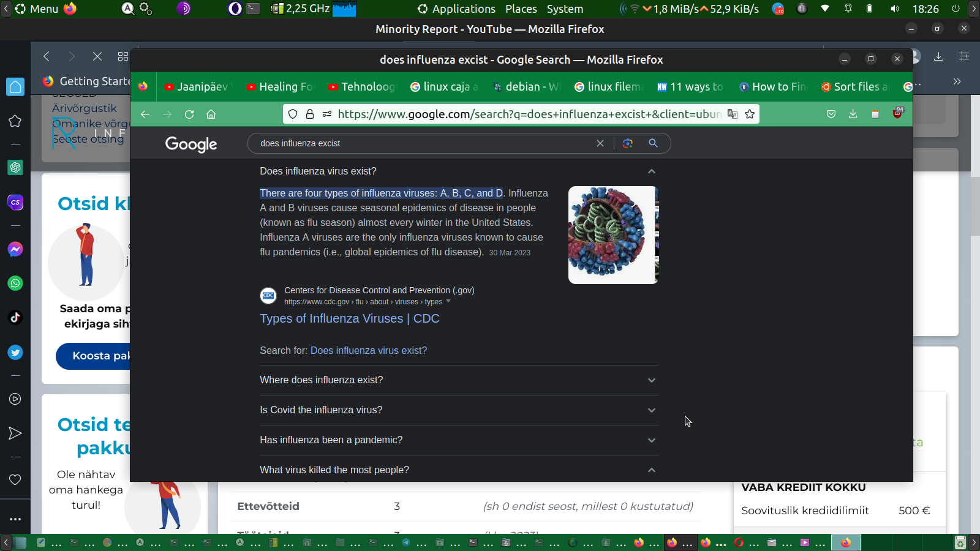980x551 pixels.
Task: Open the trash icon in bottom panel
Action: pos(960,542)
